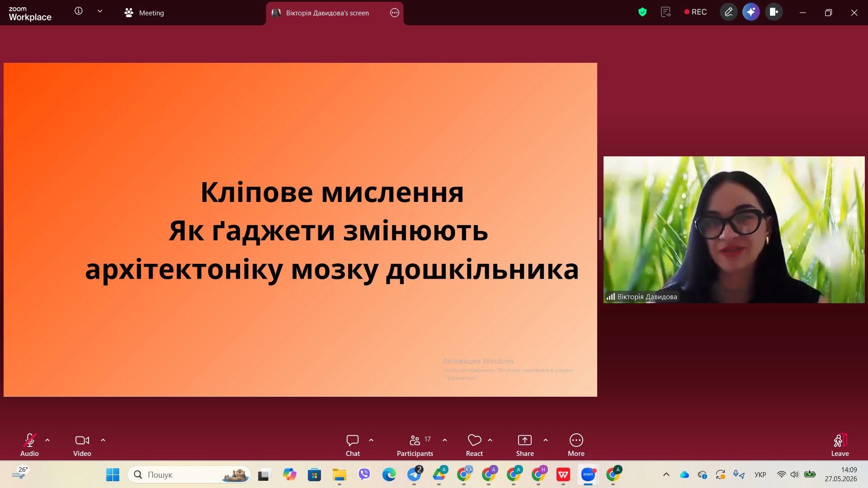Open video options arrow next to Video
The height and width of the screenshot is (488, 868).
click(103, 440)
